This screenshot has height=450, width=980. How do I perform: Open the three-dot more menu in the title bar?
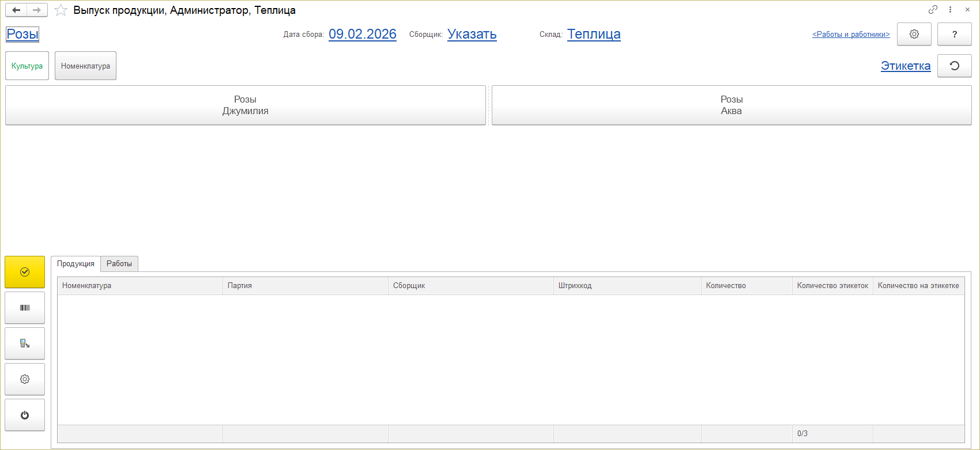point(950,10)
